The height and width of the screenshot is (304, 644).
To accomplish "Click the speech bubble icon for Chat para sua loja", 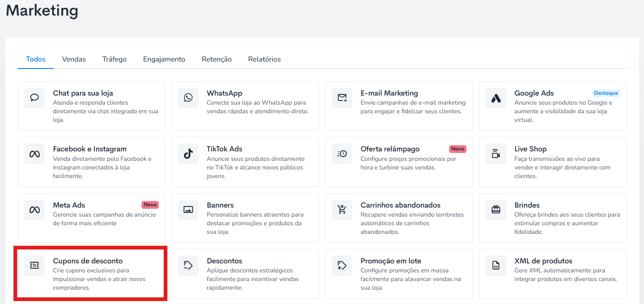I will [34, 98].
